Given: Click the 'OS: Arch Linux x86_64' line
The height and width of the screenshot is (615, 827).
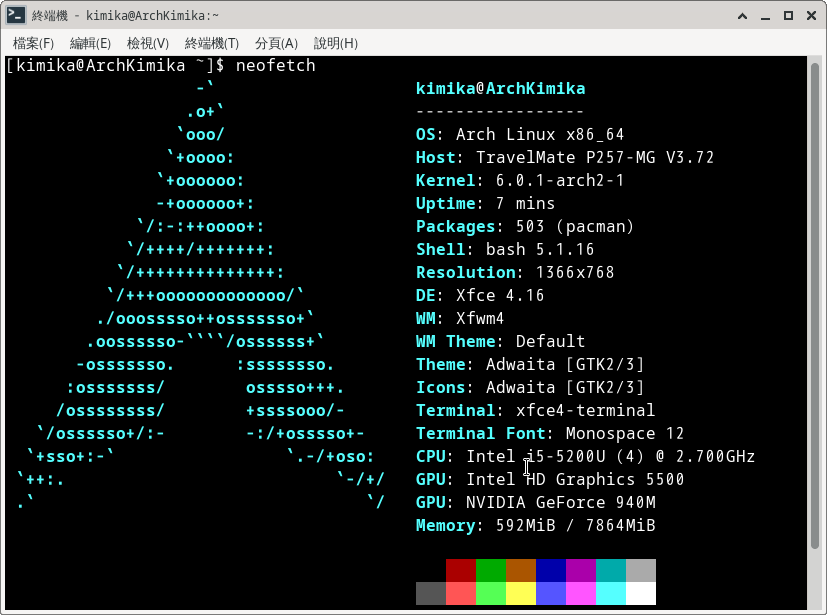Looking at the screenshot, I should click(x=520, y=134).
